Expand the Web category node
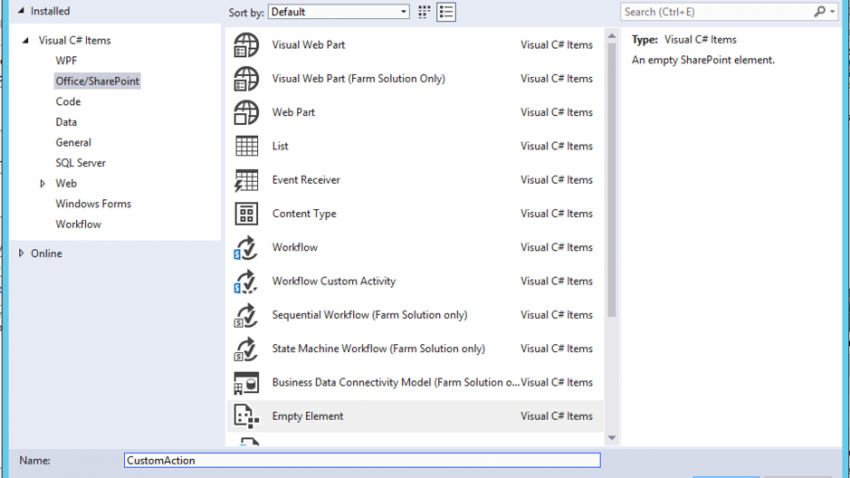The height and width of the screenshot is (478, 850). coord(42,184)
